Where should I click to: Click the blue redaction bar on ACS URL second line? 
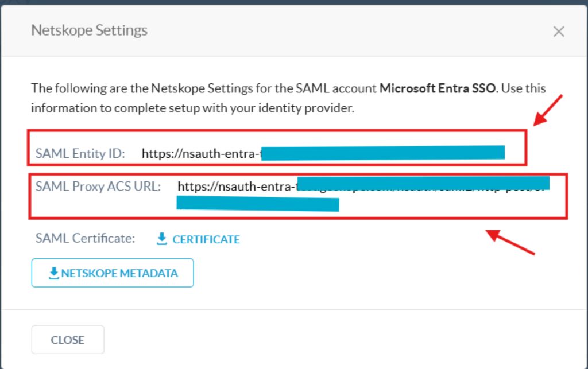tap(258, 204)
